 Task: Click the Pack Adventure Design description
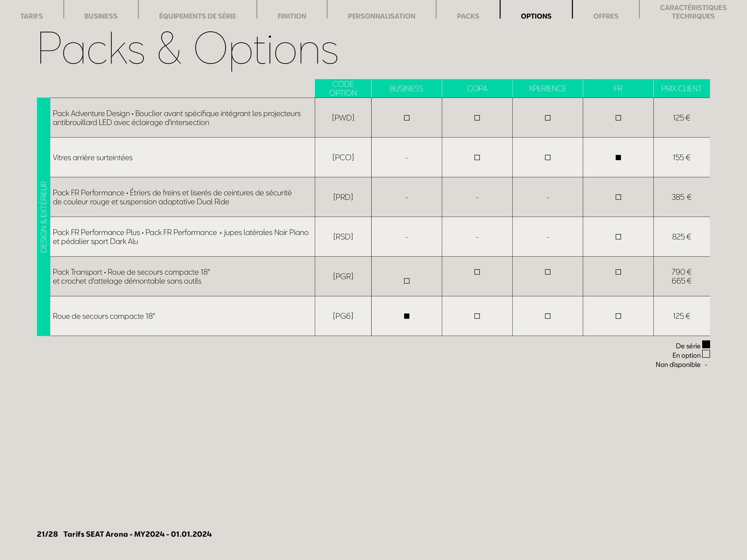pos(176,118)
